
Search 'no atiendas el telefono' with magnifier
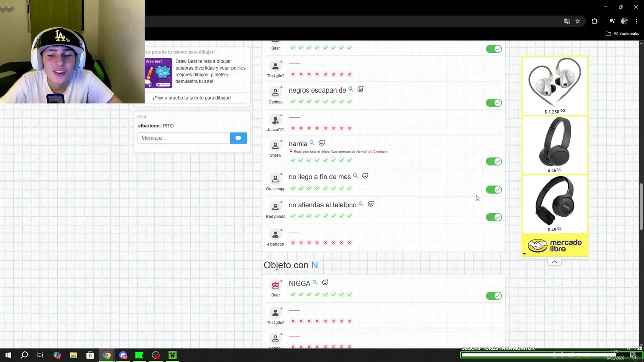coord(361,204)
